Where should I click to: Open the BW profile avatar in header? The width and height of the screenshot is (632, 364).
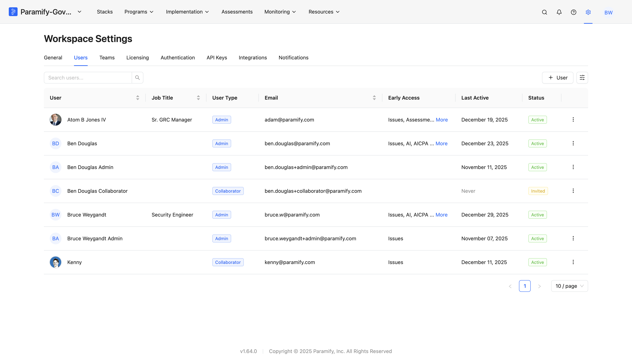click(608, 12)
